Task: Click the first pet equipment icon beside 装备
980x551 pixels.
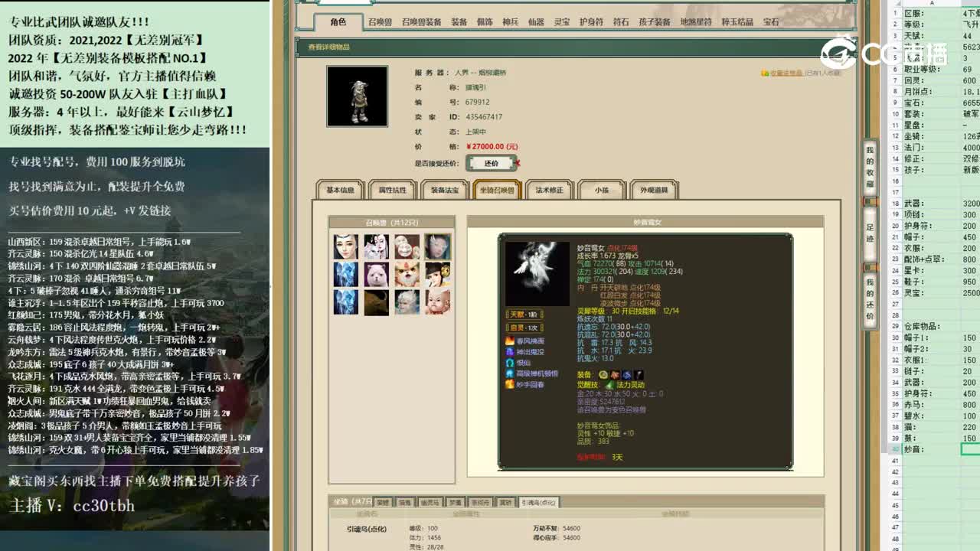Action: pyautogui.click(x=603, y=374)
